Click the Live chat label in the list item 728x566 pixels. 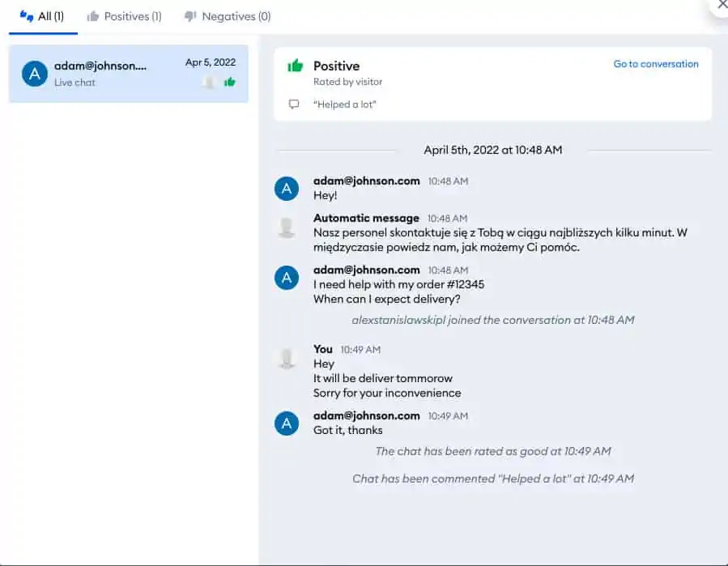[75, 83]
